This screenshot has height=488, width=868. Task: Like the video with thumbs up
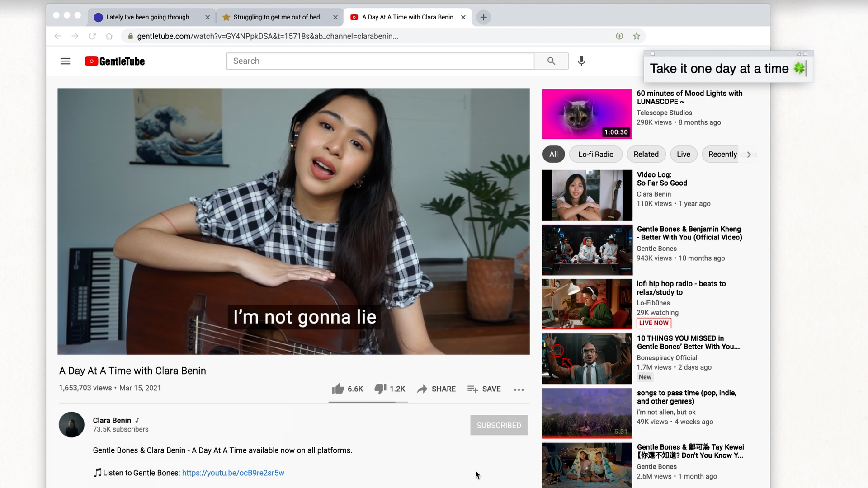[338, 389]
